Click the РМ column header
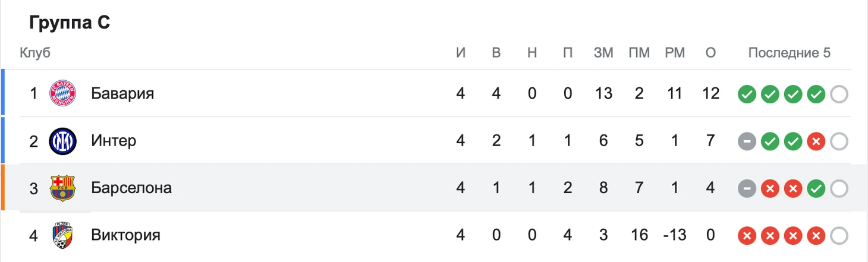This screenshot has height=262, width=868. pos(675,53)
